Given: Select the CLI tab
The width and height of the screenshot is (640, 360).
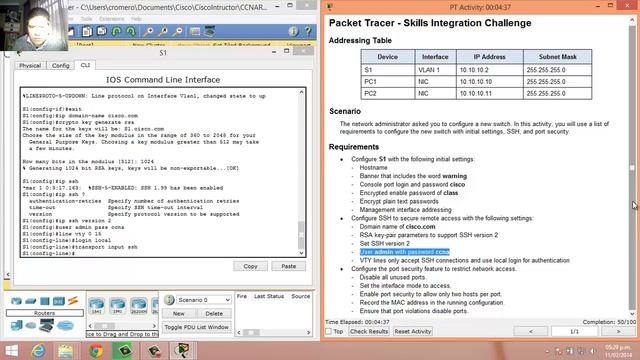Looking at the screenshot, I should click(x=85, y=65).
